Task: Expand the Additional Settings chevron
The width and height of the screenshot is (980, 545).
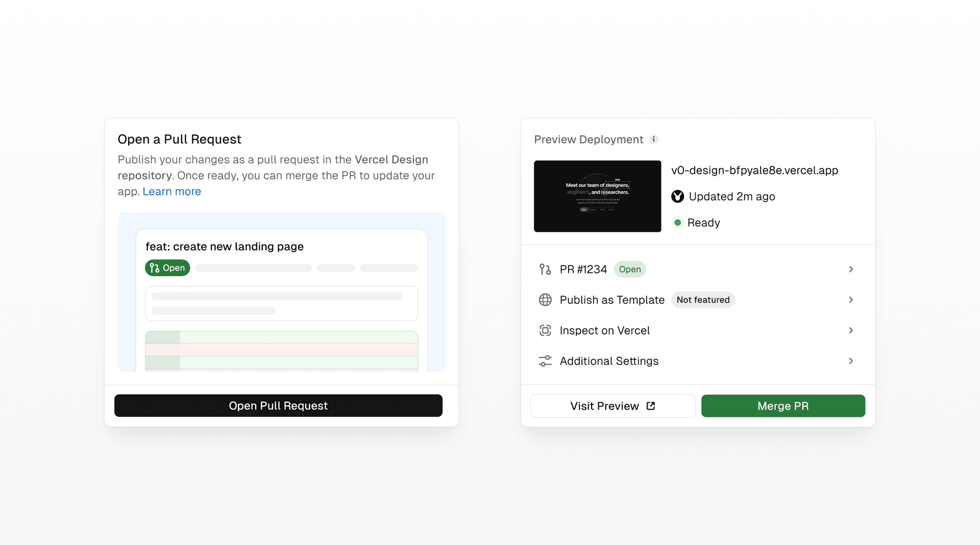Action: coord(851,361)
